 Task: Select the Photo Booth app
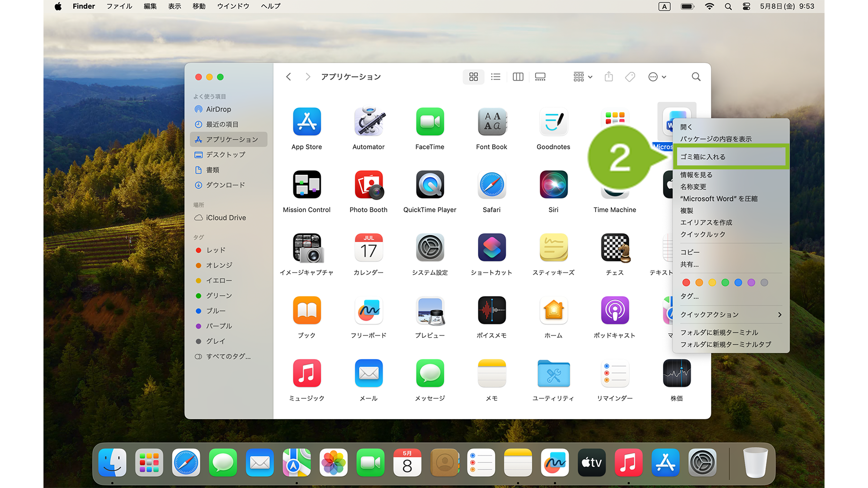[x=369, y=184]
